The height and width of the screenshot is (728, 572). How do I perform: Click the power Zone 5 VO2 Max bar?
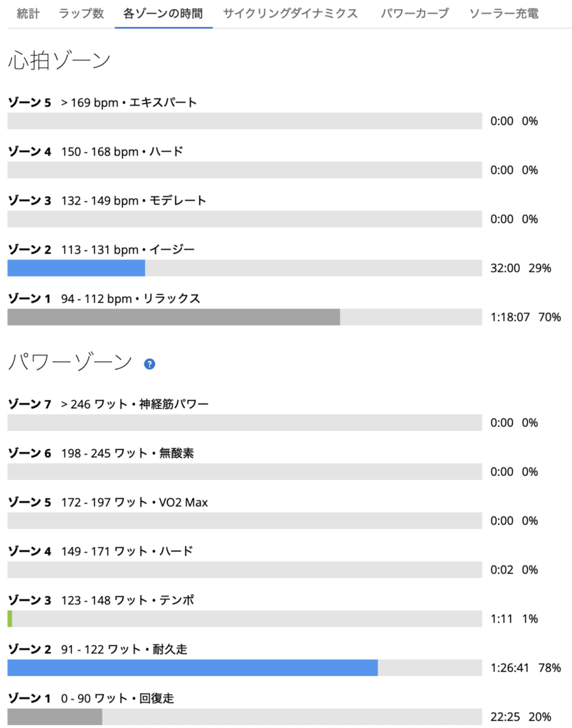[x=245, y=521]
